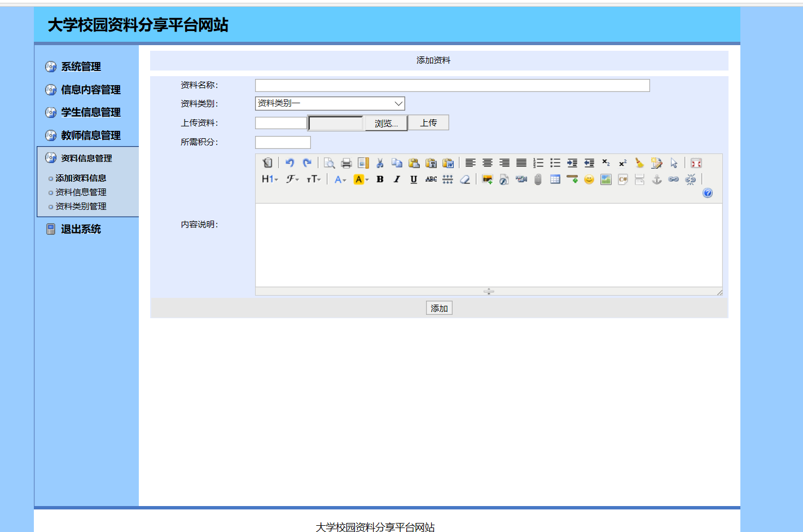Open the text highlight color dropdown
Image resolution: width=803 pixels, height=532 pixels.
pyautogui.click(x=361, y=179)
